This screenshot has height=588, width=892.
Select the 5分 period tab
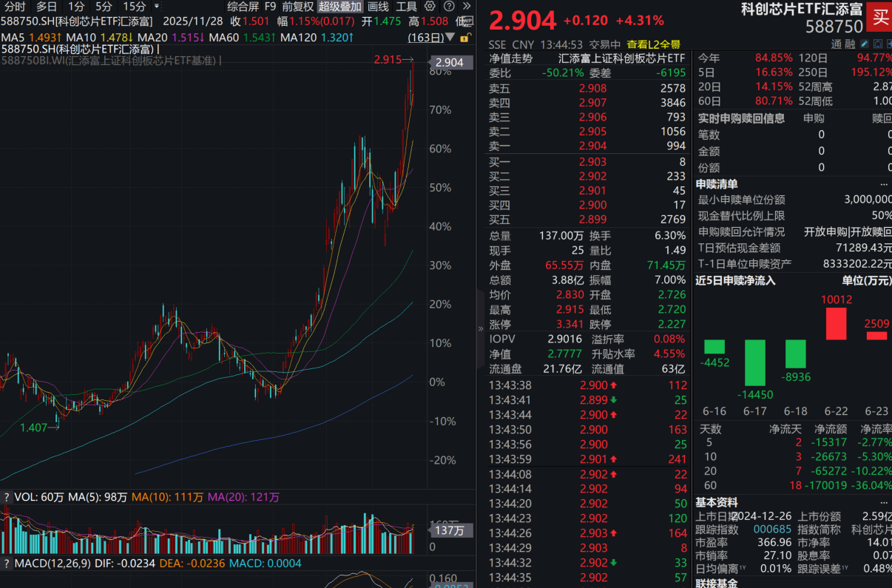[x=104, y=6]
